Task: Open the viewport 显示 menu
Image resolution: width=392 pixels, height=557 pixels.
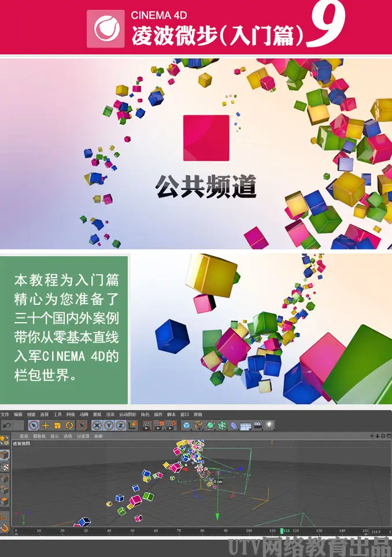Action: pyautogui.click(x=54, y=436)
